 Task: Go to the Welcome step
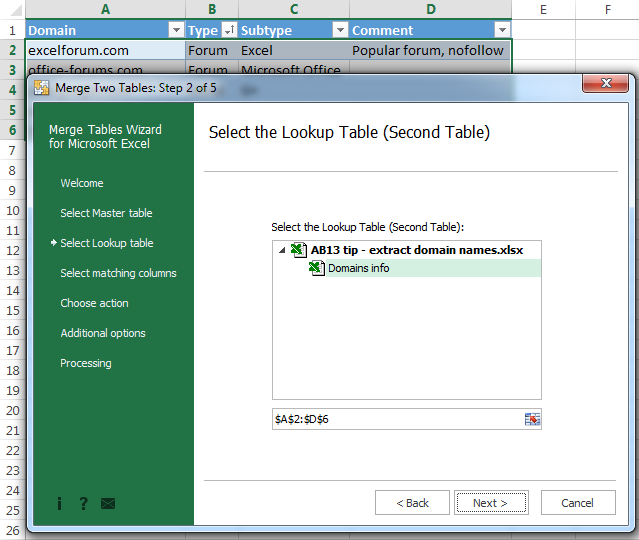(x=82, y=183)
